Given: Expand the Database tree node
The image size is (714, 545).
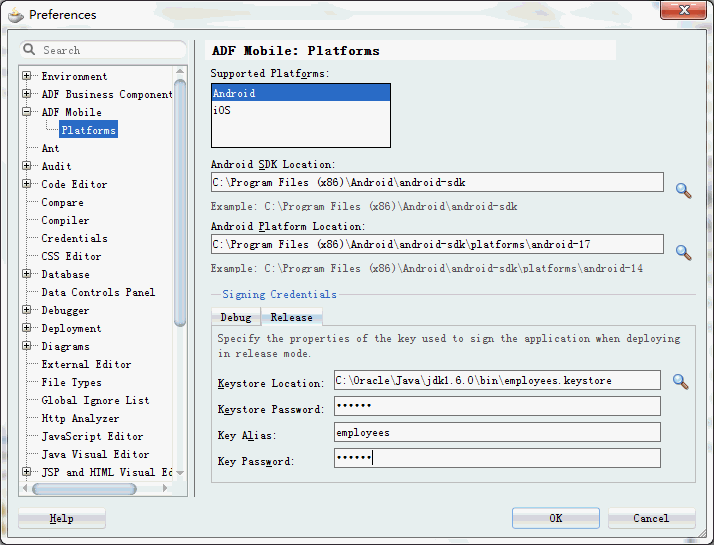Looking at the screenshot, I should 26,274.
